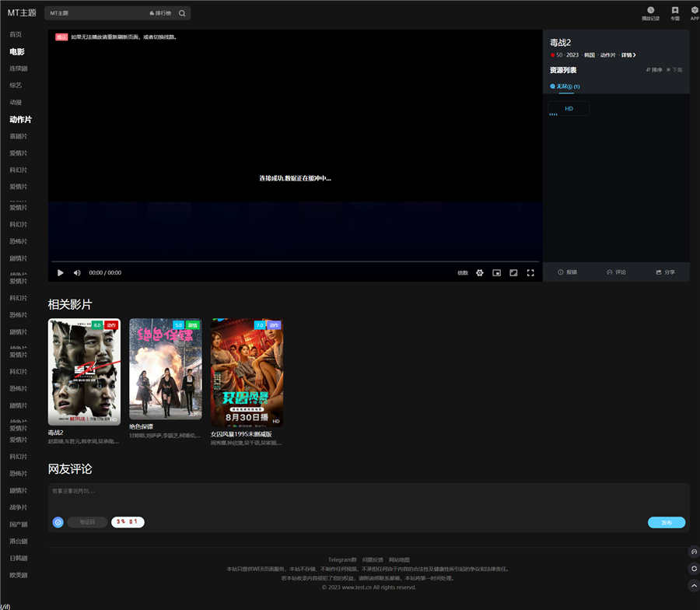
Task: Click the refresh floating icon at right edge
Action: pos(694,569)
